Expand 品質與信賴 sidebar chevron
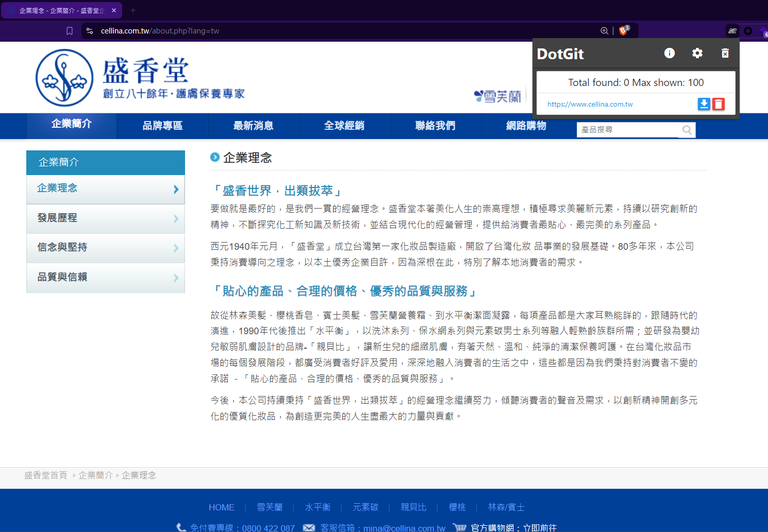Viewport: 768px width, 532px height. (x=176, y=278)
